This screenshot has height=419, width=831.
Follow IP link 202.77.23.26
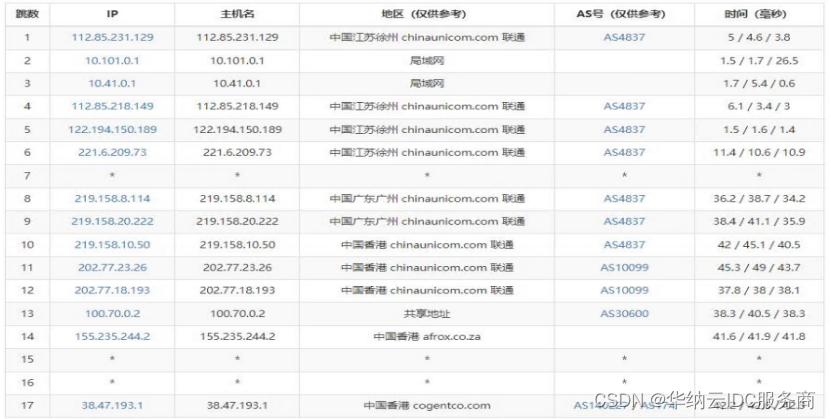[x=112, y=267]
